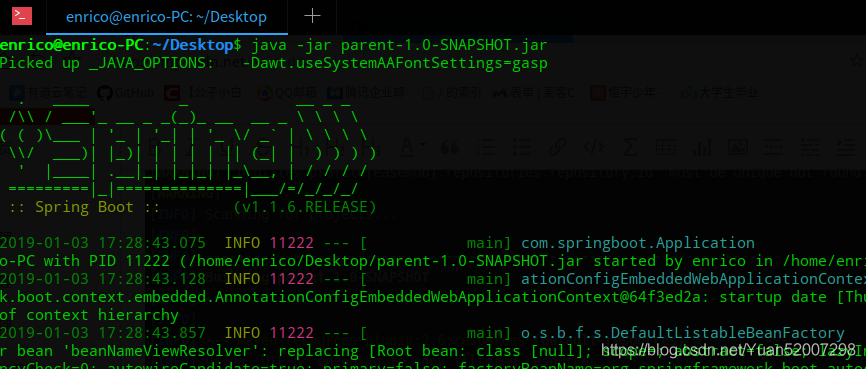866x369 pixels.
Task: Expand the font color dropdown arrow in background editor
Action: point(423,146)
